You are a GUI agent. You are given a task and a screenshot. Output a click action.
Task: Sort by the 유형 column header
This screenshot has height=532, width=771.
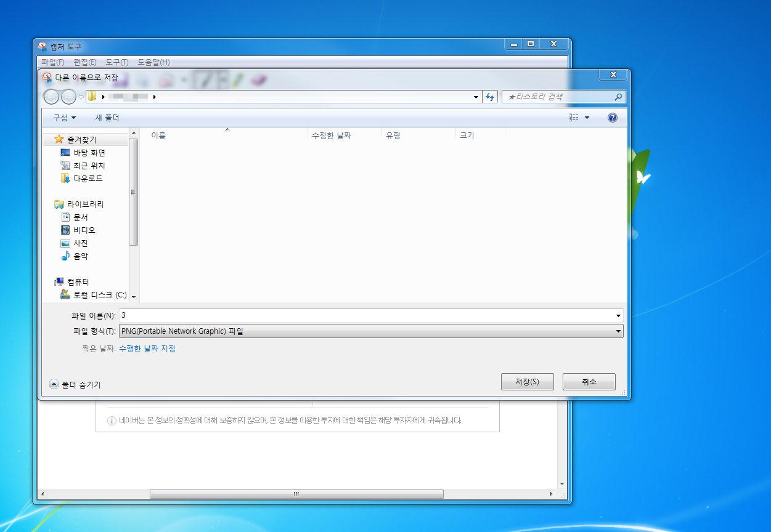coord(418,135)
